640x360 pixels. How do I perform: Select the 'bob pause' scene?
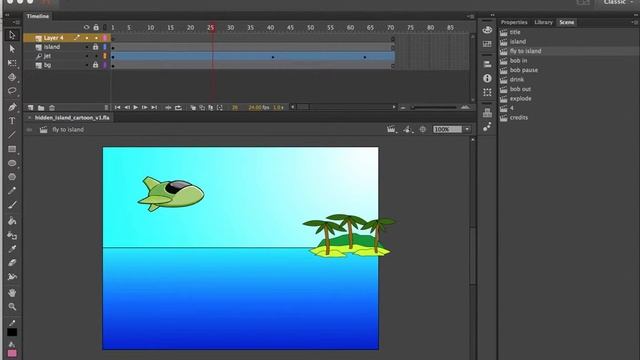pyautogui.click(x=524, y=70)
